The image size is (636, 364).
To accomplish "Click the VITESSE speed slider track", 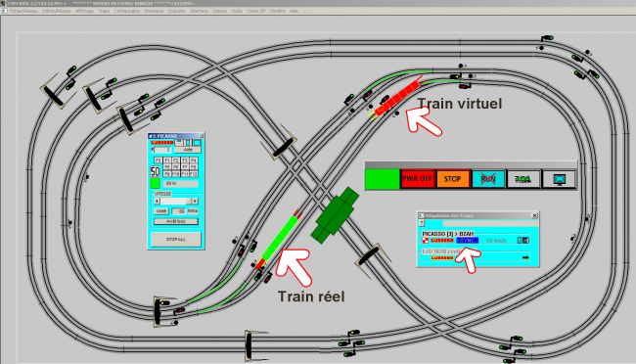I will point(175,201).
